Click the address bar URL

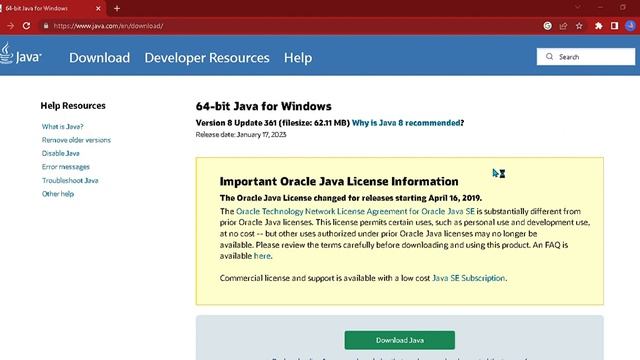108,26
